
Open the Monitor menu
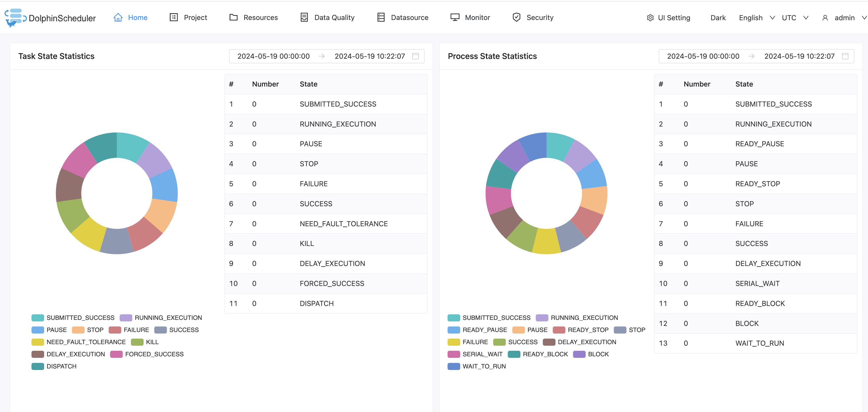[477, 17]
